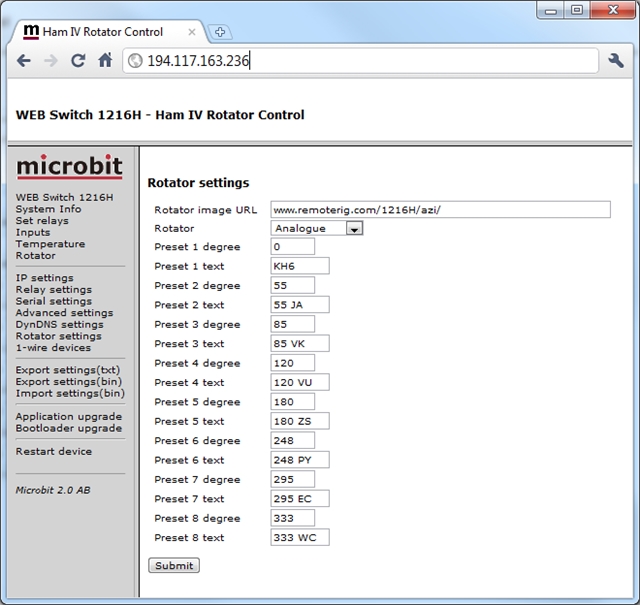Open the Rotator control page
Viewport: 640px width, 605px height.
click(x=36, y=256)
